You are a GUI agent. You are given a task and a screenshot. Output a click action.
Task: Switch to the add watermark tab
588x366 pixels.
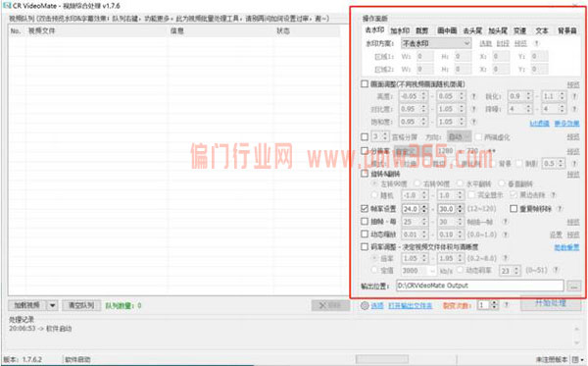[400, 30]
